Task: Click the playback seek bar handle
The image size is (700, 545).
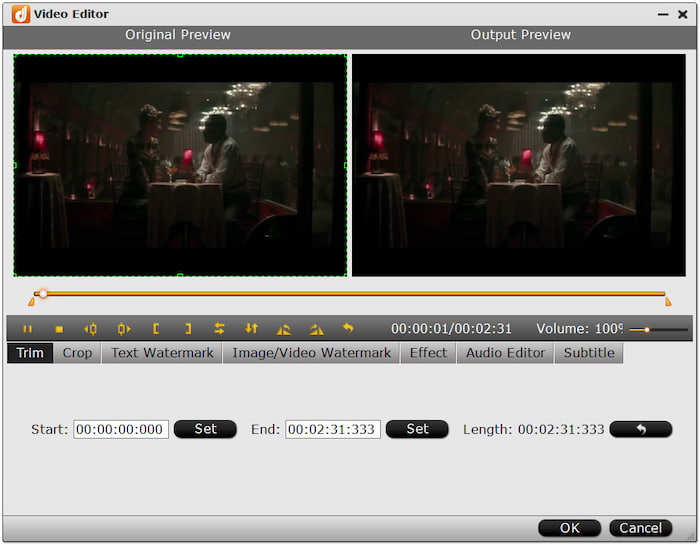Action: [x=43, y=294]
